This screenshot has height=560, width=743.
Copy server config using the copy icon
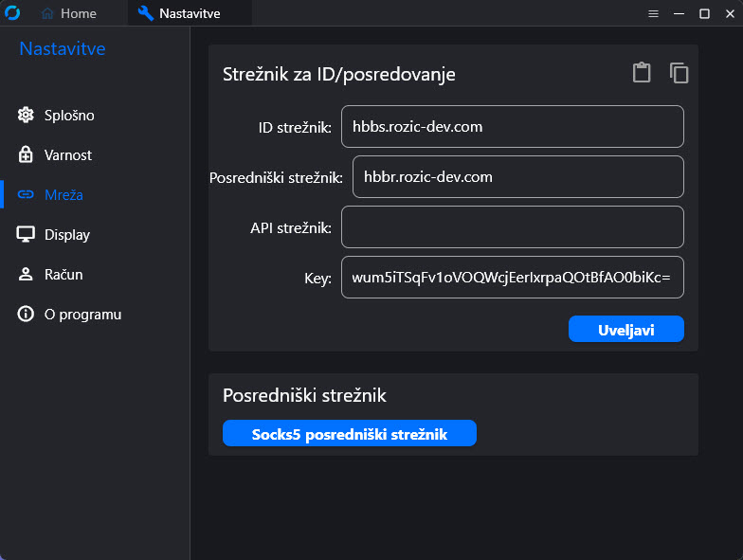(679, 73)
